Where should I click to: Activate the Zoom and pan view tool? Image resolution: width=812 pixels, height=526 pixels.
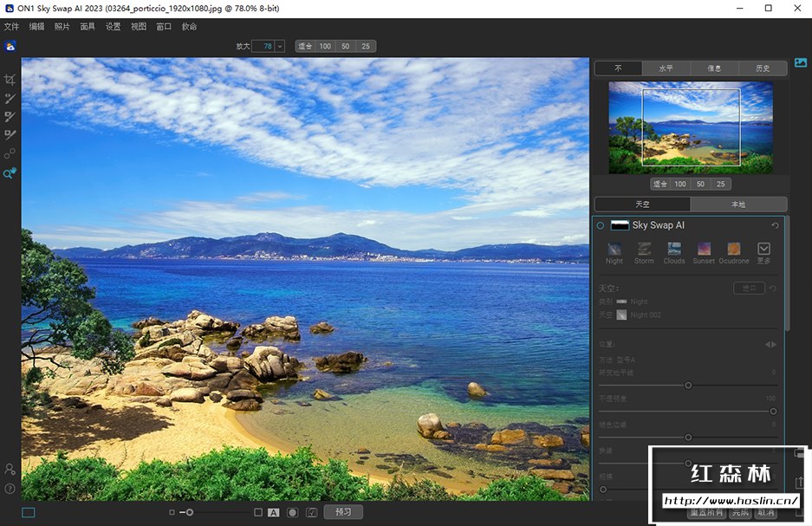[10, 173]
